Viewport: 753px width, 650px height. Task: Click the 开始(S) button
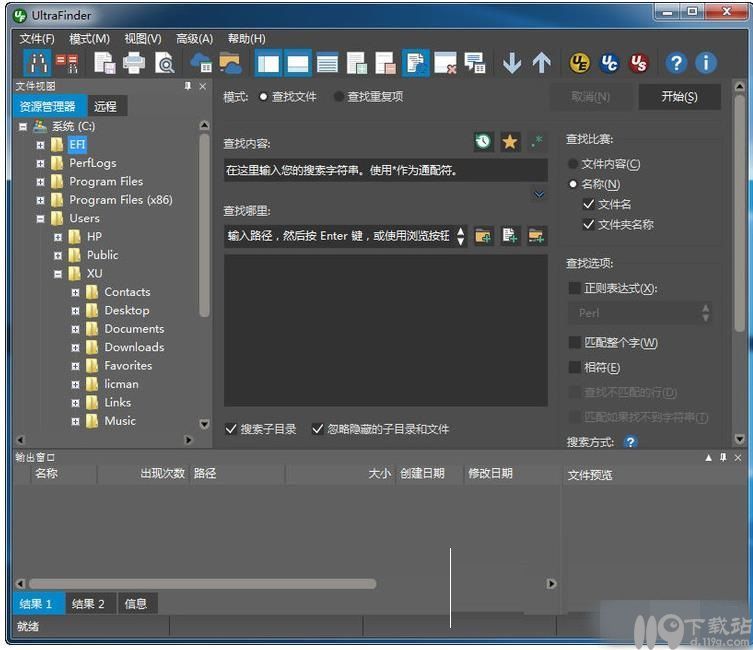click(680, 96)
